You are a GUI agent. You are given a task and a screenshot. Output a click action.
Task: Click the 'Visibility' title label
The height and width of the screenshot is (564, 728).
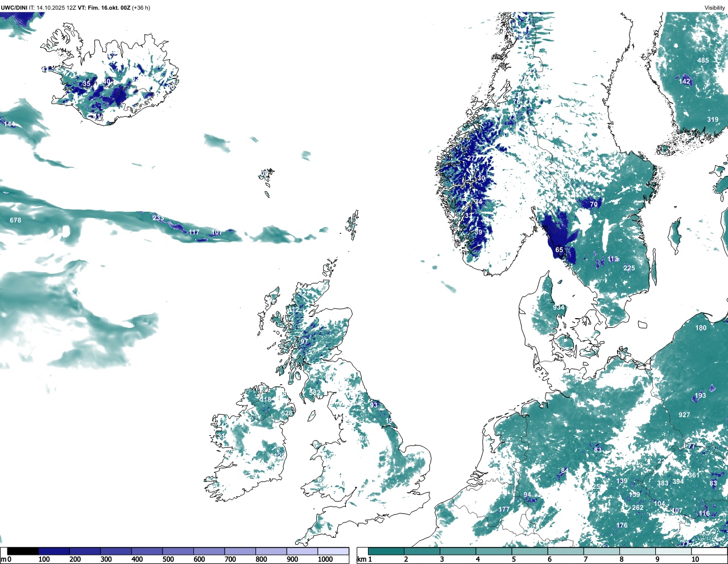click(x=715, y=8)
